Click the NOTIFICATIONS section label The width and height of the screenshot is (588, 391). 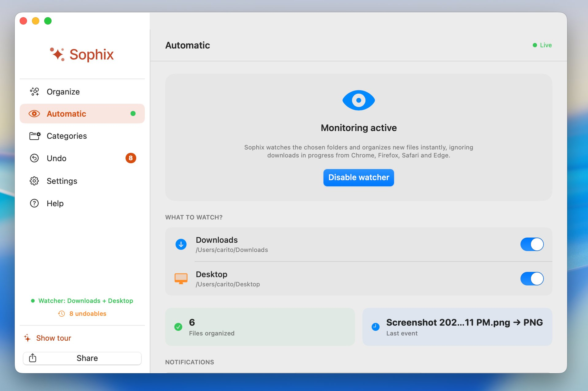pyautogui.click(x=189, y=362)
